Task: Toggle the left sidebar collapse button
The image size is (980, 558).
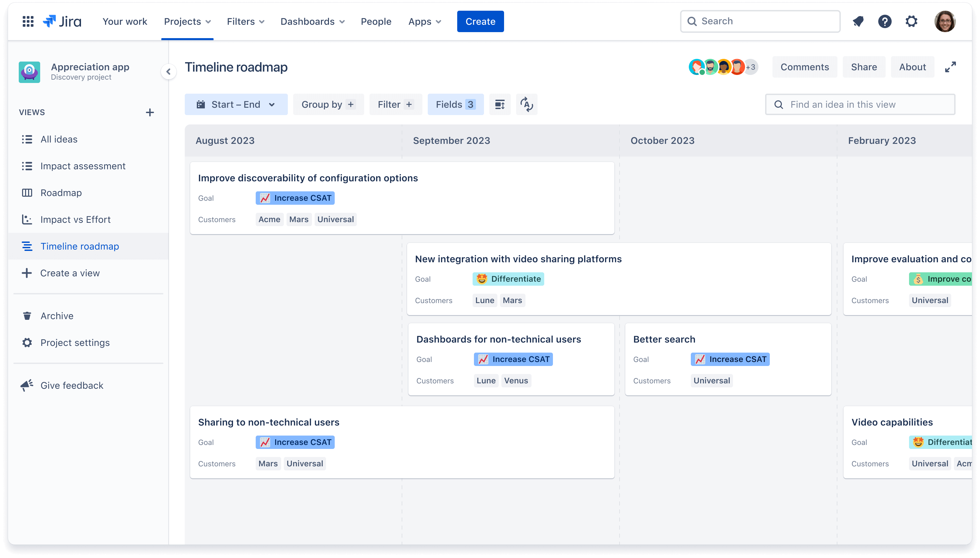Action: [x=168, y=71]
